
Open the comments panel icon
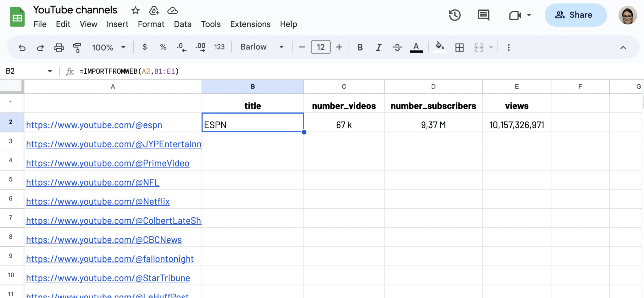coord(483,15)
